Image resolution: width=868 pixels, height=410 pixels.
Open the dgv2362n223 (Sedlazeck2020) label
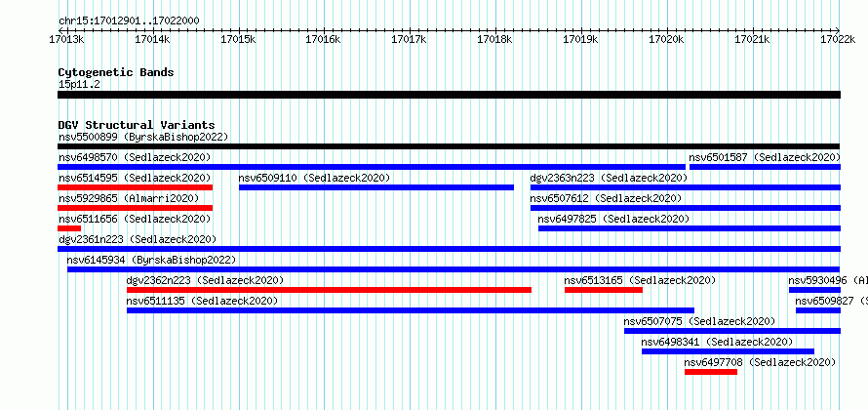click(x=206, y=280)
